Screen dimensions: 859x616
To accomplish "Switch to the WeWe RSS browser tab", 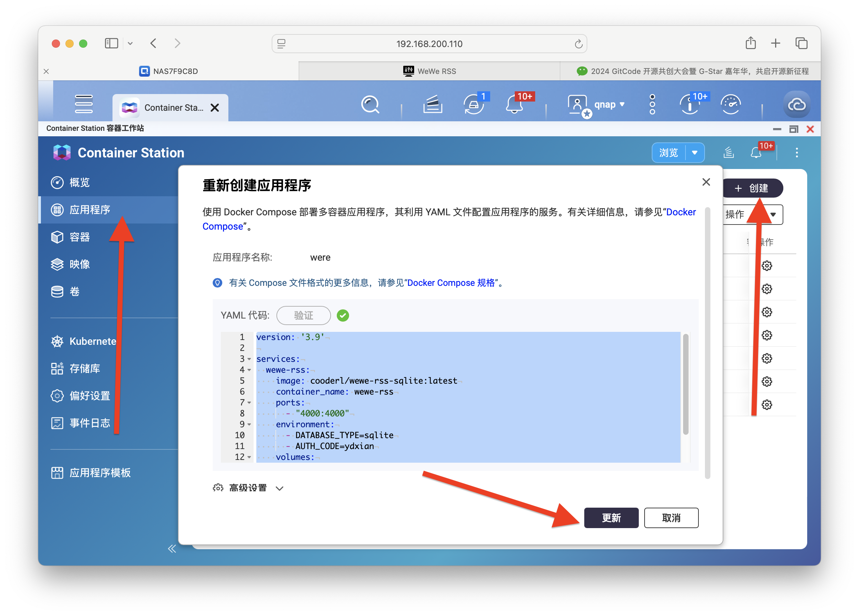I will click(429, 71).
